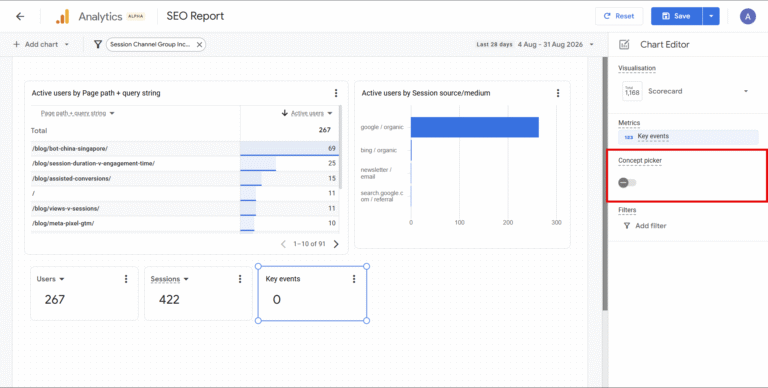Open options menu of Page path chart
The height and width of the screenshot is (388, 768).
[336, 93]
